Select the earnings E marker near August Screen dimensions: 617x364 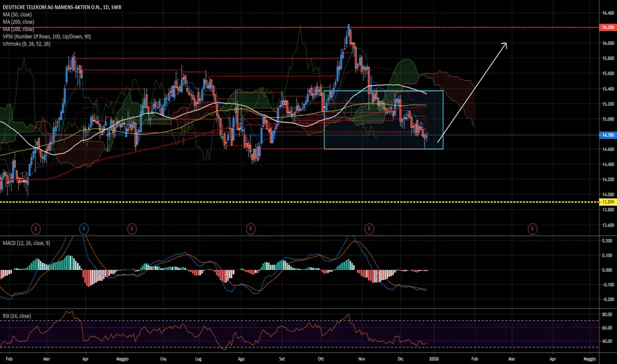[251, 228]
